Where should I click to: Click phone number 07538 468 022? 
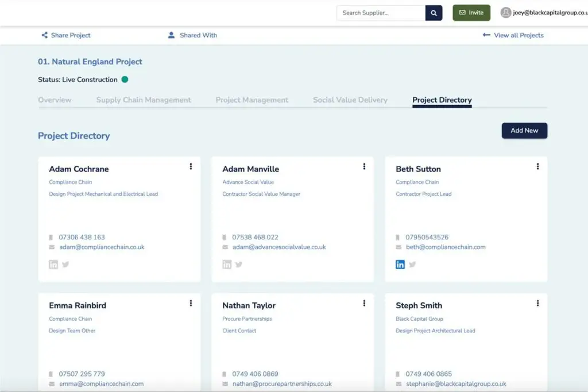[x=255, y=237]
